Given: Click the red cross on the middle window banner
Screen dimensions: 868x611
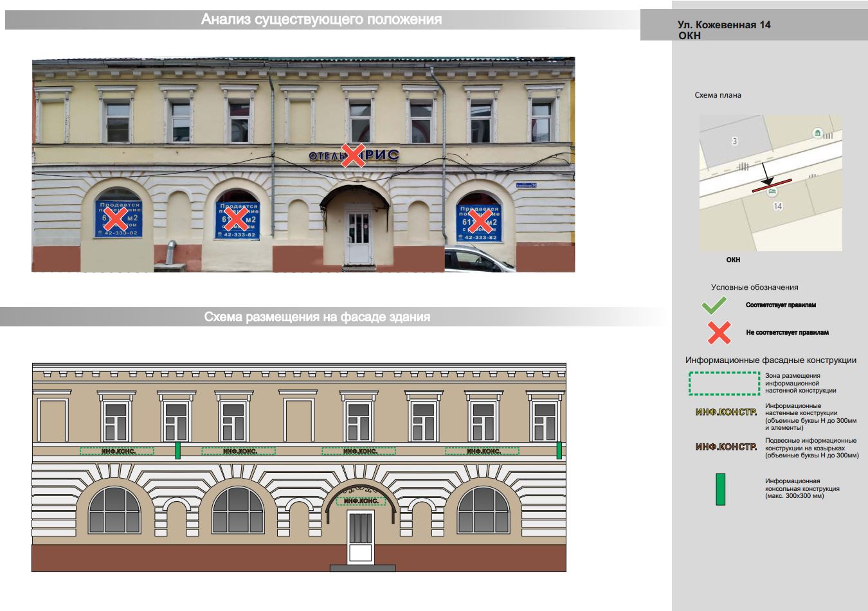Looking at the screenshot, I should 235,219.
